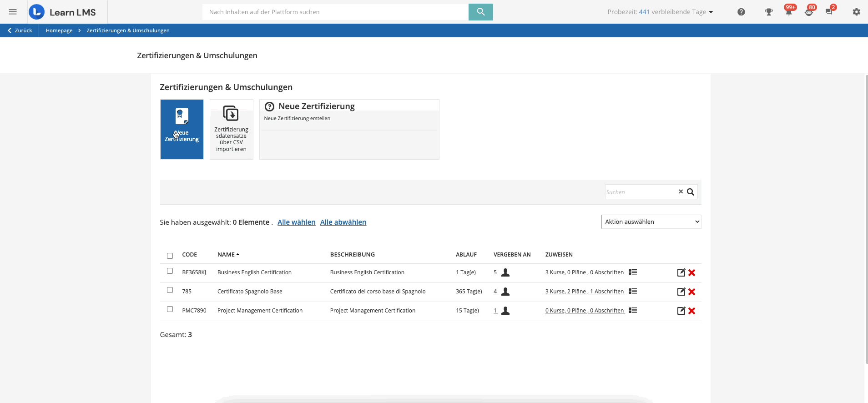The width and height of the screenshot is (868, 403).
Task: Click description Certificato del corso base di Spagnolo
Action: [x=378, y=292]
